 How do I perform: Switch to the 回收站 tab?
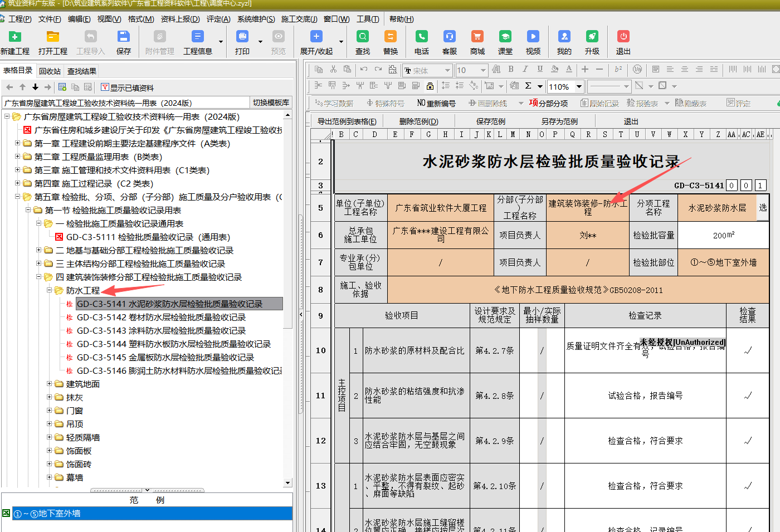(50, 71)
